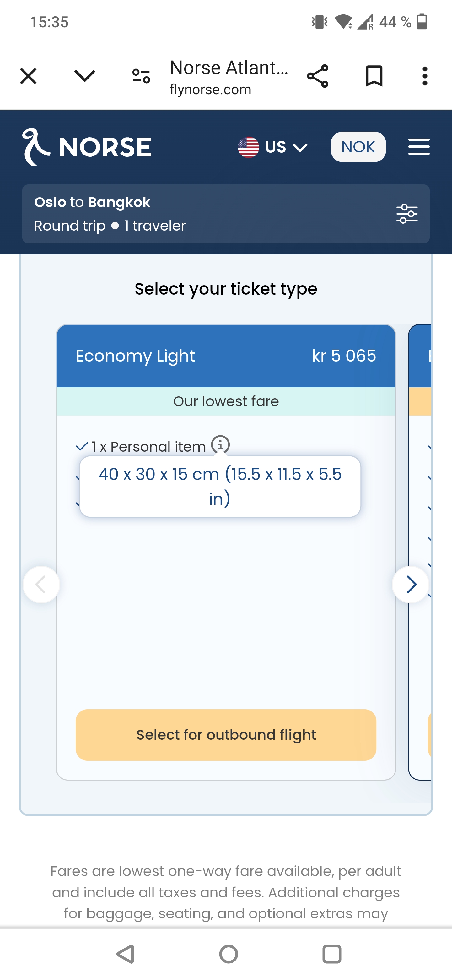Open Android recent apps button
The image size is (452, 980).
(x=331, y=954)
